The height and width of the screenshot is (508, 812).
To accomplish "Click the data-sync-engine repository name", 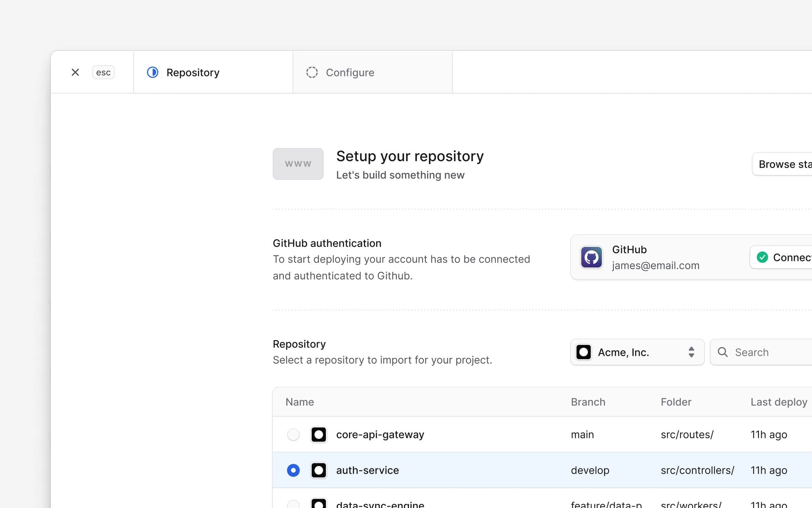I will 380,504.
